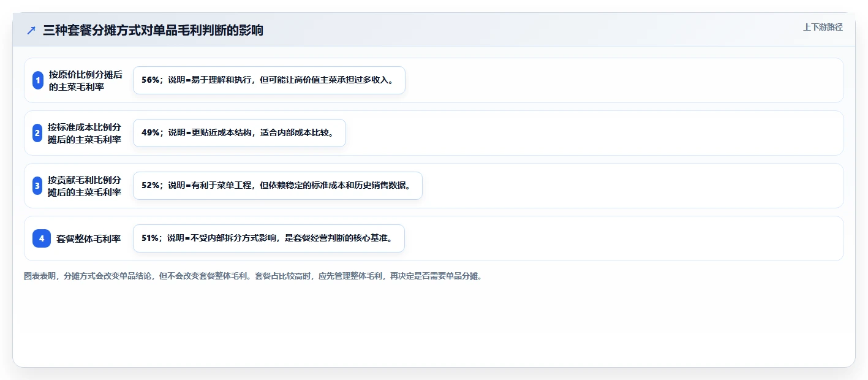Viewport: 868px width, 380px height.
Task: Click the step 3 number badge
Action: pyautogui.click(x=37, y=186)
